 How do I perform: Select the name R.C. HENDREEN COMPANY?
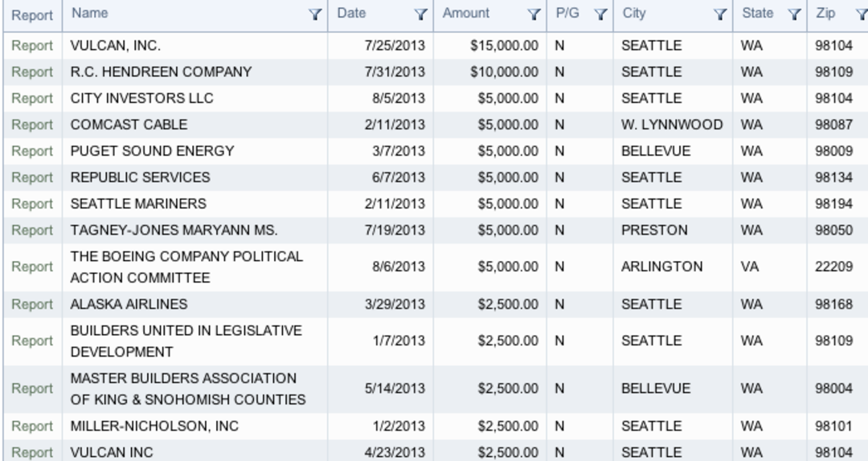point(161,72)
